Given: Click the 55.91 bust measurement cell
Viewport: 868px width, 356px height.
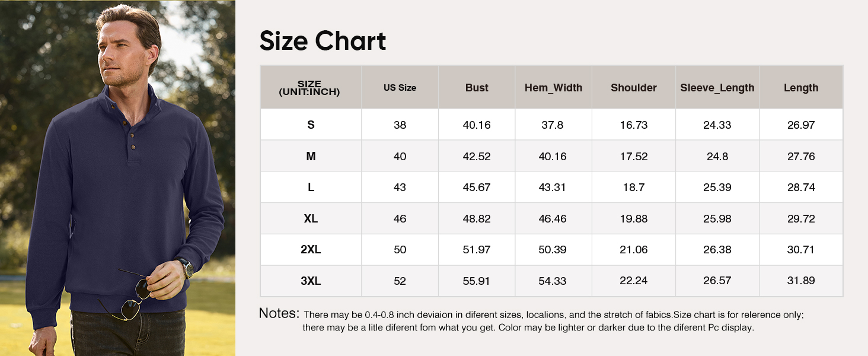Looking at the screenshot, I should (x=477, y=281).
